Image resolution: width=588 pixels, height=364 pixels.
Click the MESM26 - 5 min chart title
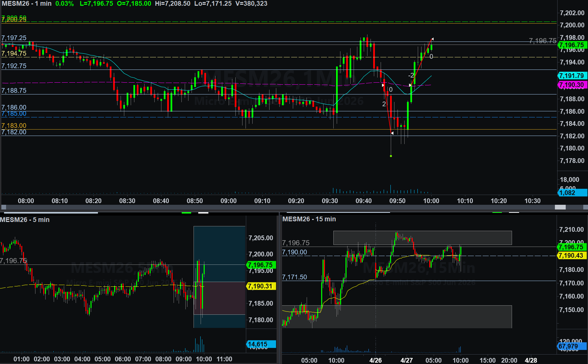[25, 220]
